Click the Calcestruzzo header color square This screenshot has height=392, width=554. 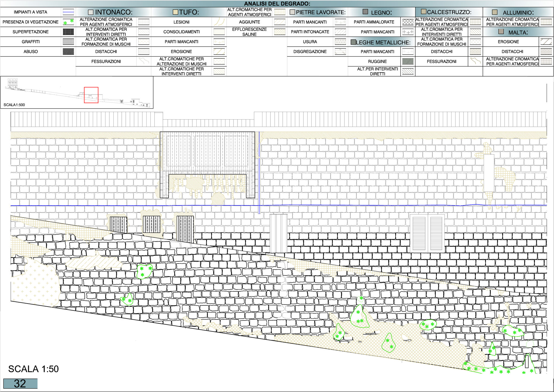[x=424, y=12]
